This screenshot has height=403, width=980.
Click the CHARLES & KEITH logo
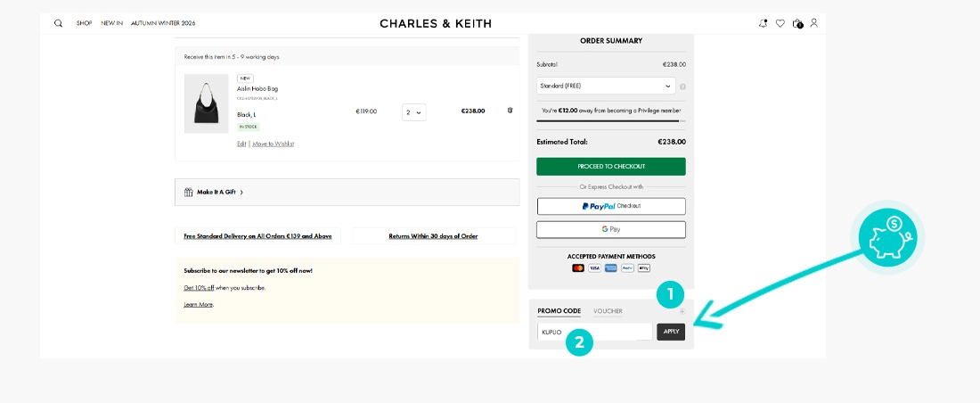pos(436,24)
